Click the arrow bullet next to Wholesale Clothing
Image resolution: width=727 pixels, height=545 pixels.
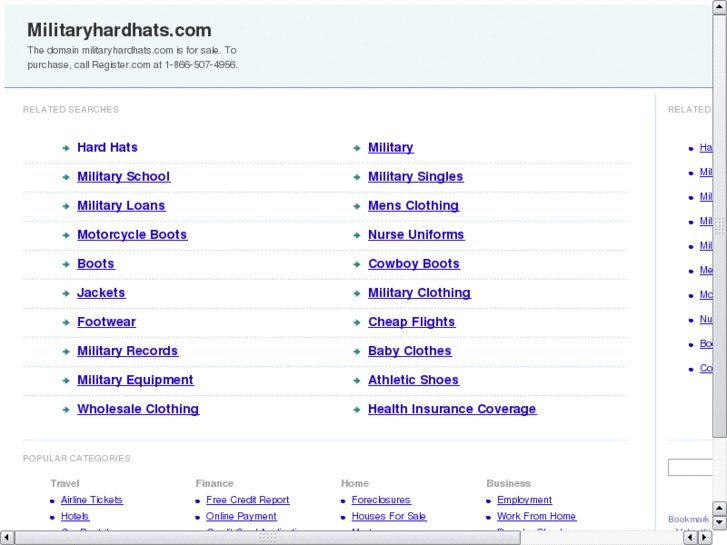(66, 410)
